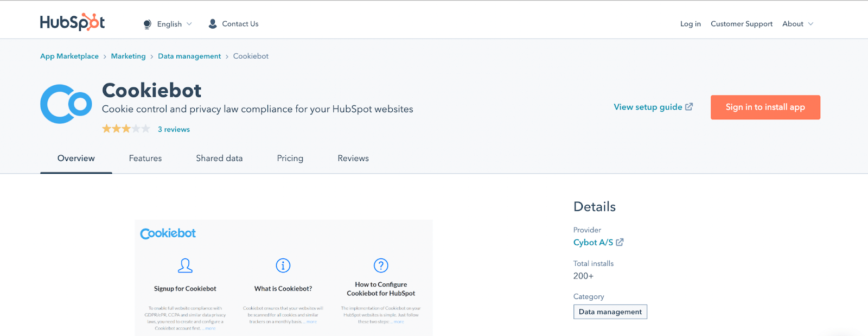This screenshot has width=868, height=336.
Task: Click more under How to Configure Cookiebot
Action: (x=399, y=322)
